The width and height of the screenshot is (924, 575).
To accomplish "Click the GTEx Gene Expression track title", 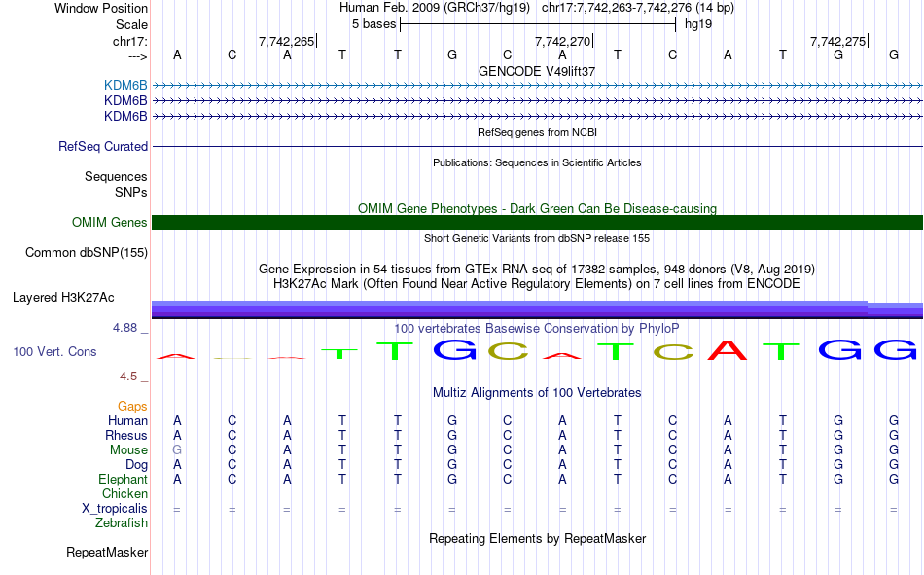I will pyautogui.click(x=537, y=269).
